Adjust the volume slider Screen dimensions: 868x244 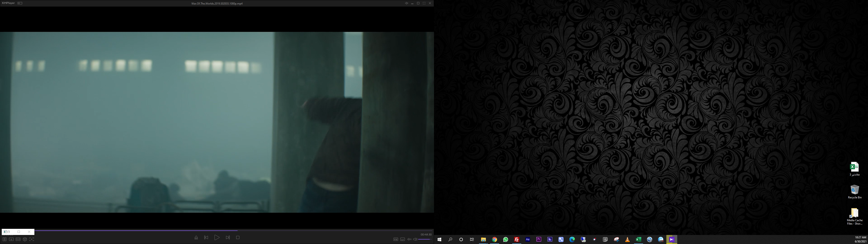425,239
